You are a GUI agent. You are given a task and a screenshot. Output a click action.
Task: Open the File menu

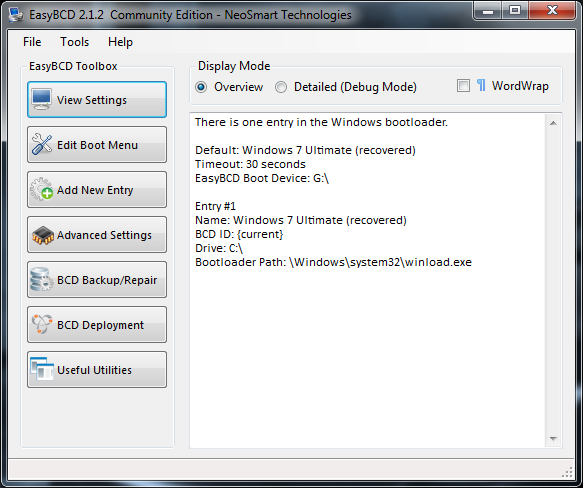[x=32, y=42]
